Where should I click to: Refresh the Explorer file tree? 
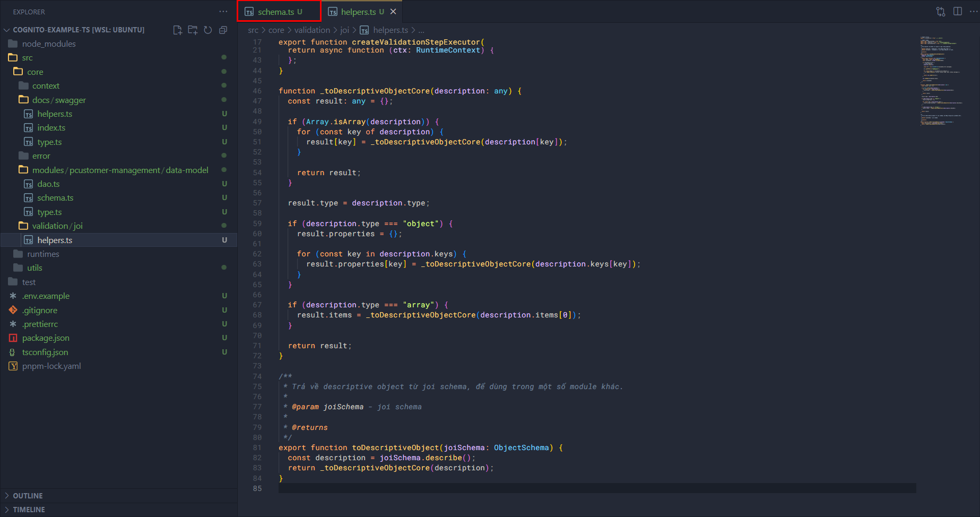(208, 30)
